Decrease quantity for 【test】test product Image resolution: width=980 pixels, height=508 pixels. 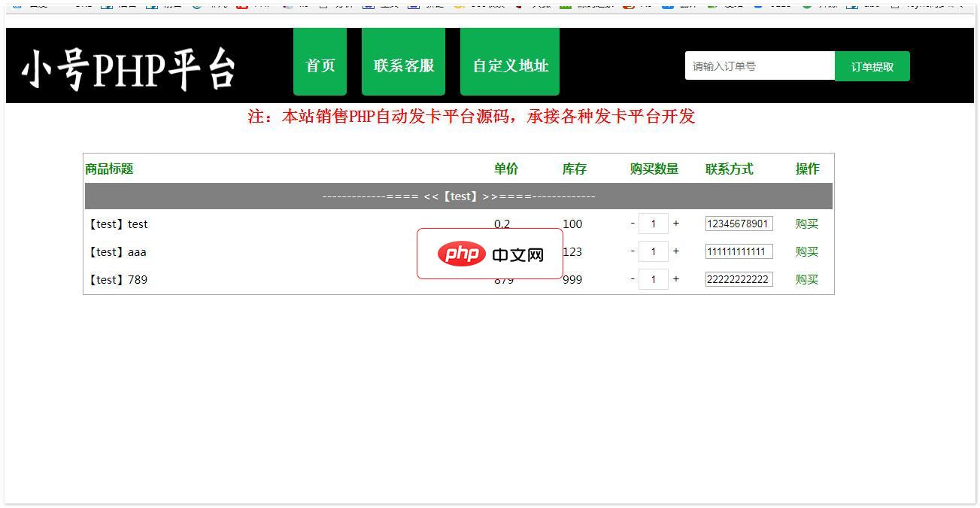(x=633, y=223)
